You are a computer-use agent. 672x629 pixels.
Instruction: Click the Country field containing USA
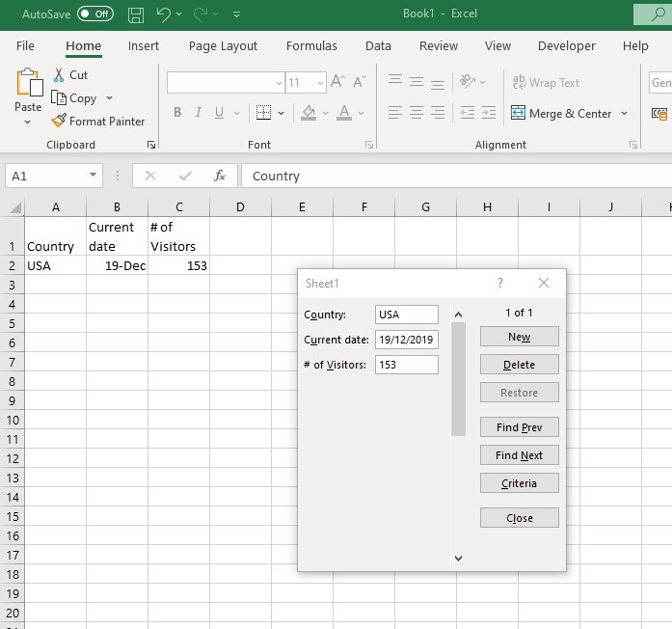point(407,314)
